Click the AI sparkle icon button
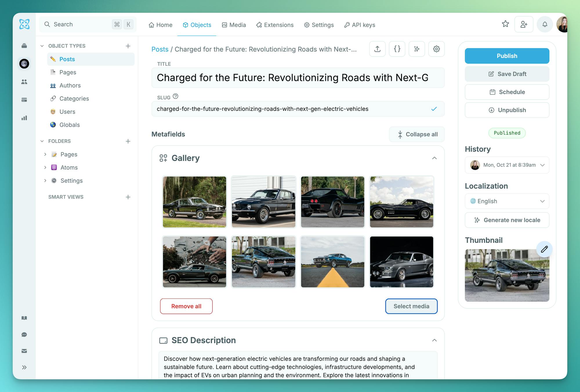Screen dimensions: 580x392 pos(417,49)
